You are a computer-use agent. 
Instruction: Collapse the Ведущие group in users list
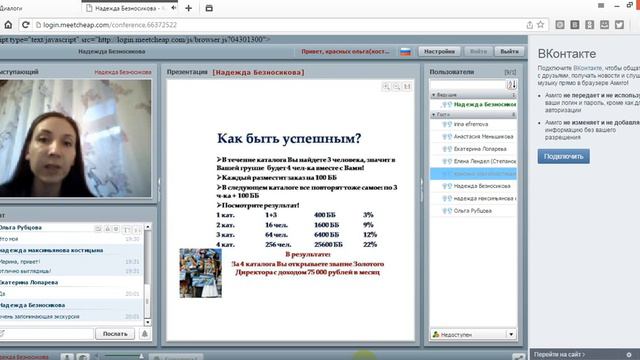coord(433,95)
